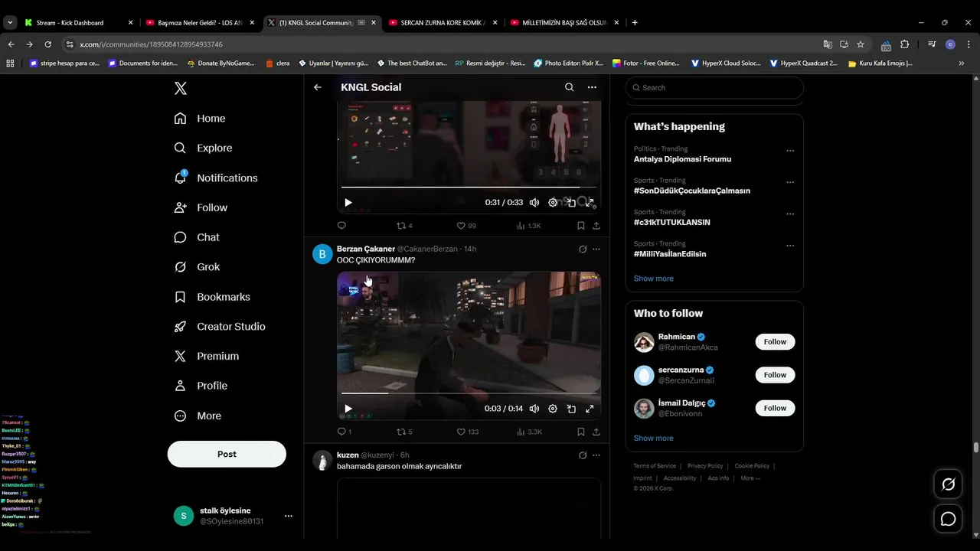The width and height of the screenshot is (980, 551).
Task: Open Grok icon on kuzen post
Action: click(x=583, y=455)
